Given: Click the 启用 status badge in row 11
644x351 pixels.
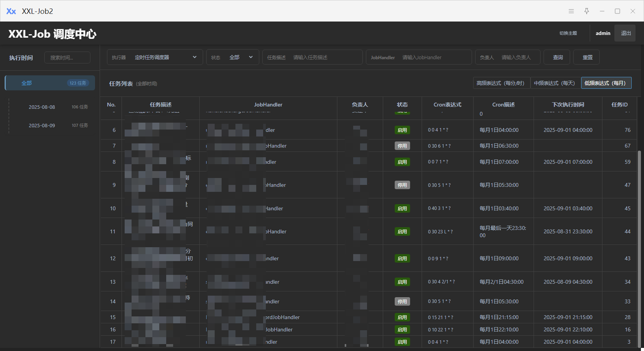Looking at the screenshot, I should point(402,231).
